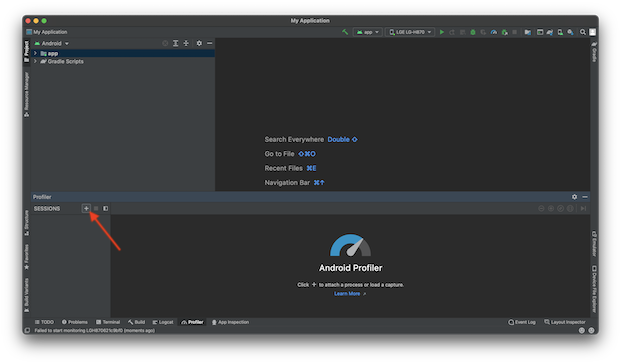
Task: Click Collapse All in Project panel
Action: coord(186,43)
